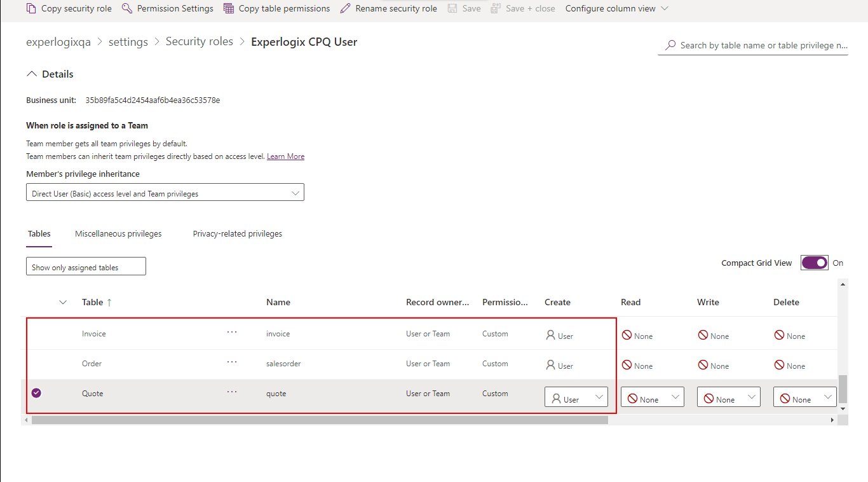
Task: Click the Copy table permissions grid icon
Action: pyautogui.click(x=229, y=8)
